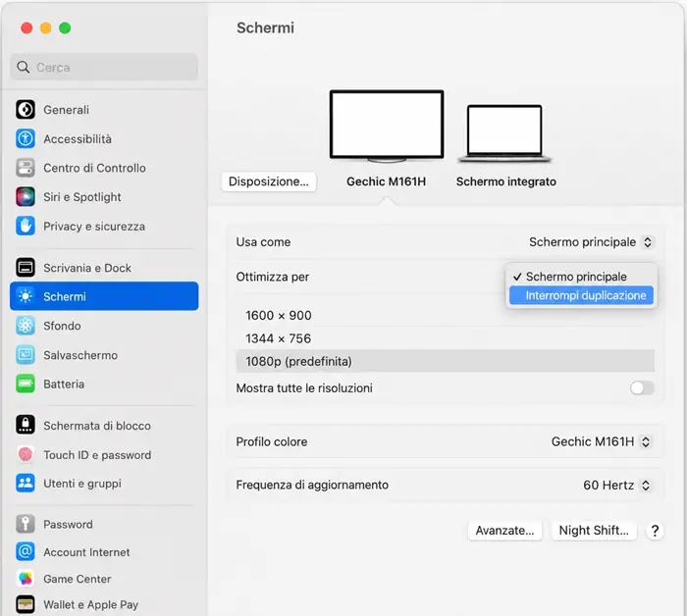Open Account Internet sidebar entry
Image resolution: width=687 pixels, height=616 pixels.
[x=104, y=551]
